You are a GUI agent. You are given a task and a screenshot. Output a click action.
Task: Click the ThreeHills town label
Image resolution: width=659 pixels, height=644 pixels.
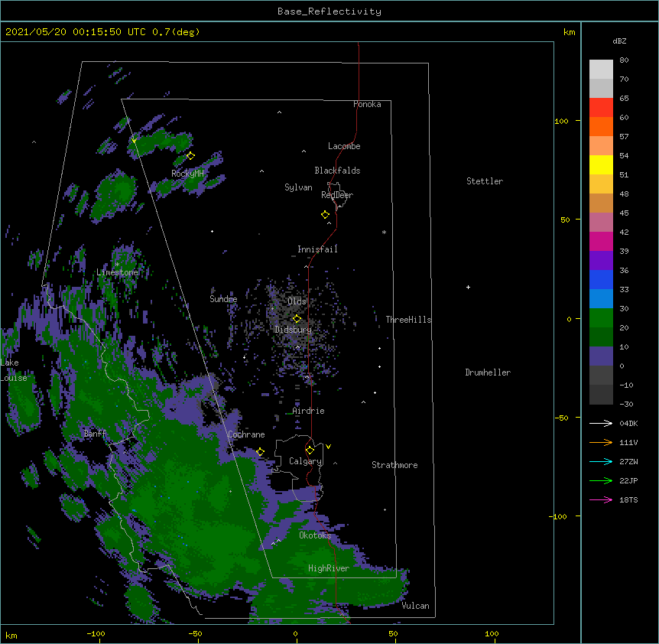point(408,320)
